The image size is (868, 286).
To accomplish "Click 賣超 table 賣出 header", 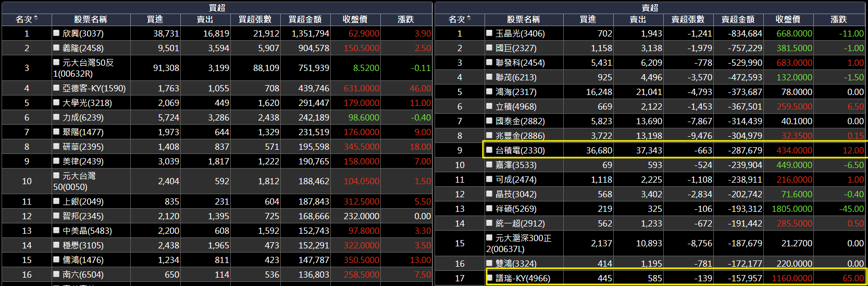I will click(x=638, y=19).
